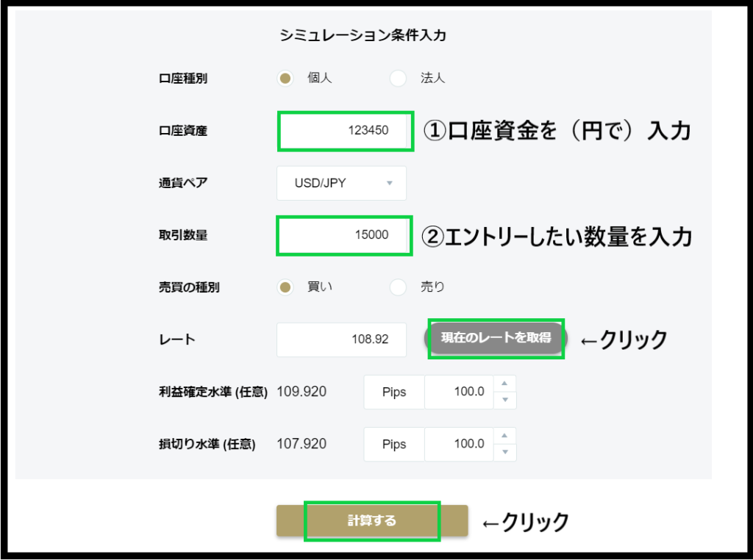Choose the 売り trade type radio
Screen dimensions: 753x560
tap(398, 287)
